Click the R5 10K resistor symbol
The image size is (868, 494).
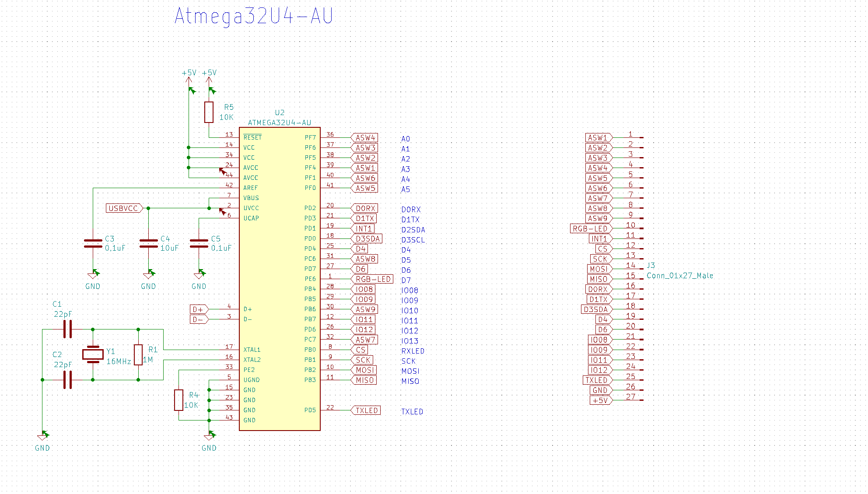tap(209, 112)
